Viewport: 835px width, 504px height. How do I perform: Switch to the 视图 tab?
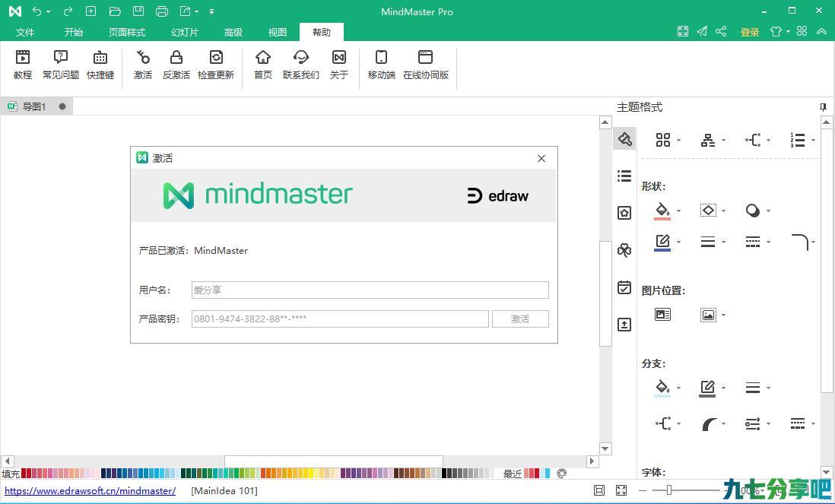coord(278,32)
